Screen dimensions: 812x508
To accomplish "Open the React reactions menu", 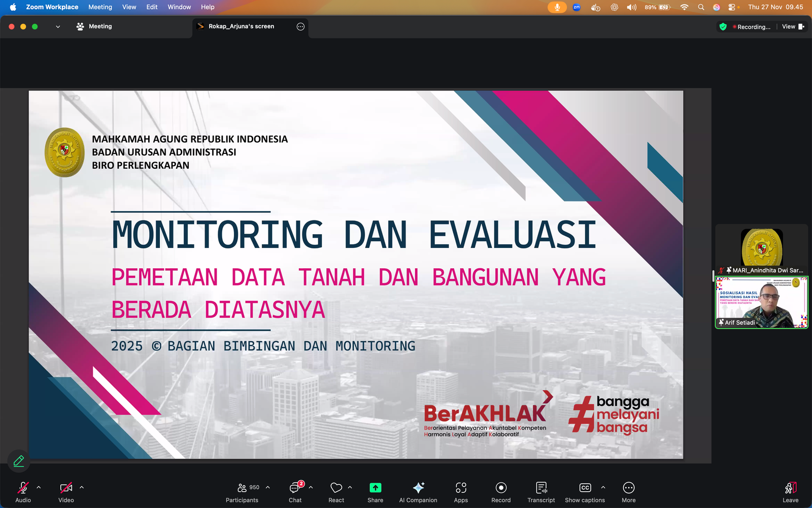I will point(335,487).
